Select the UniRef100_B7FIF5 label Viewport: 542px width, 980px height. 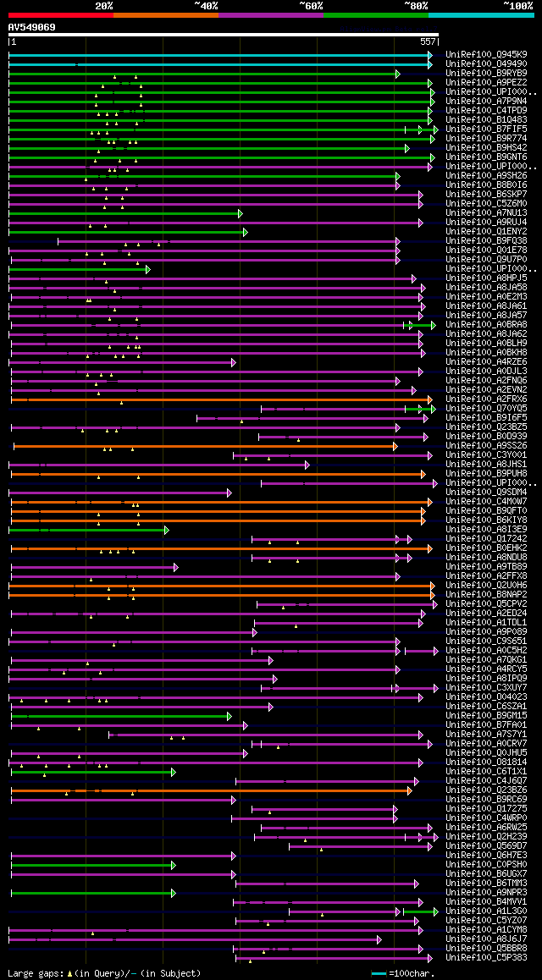tap(486, 129)
